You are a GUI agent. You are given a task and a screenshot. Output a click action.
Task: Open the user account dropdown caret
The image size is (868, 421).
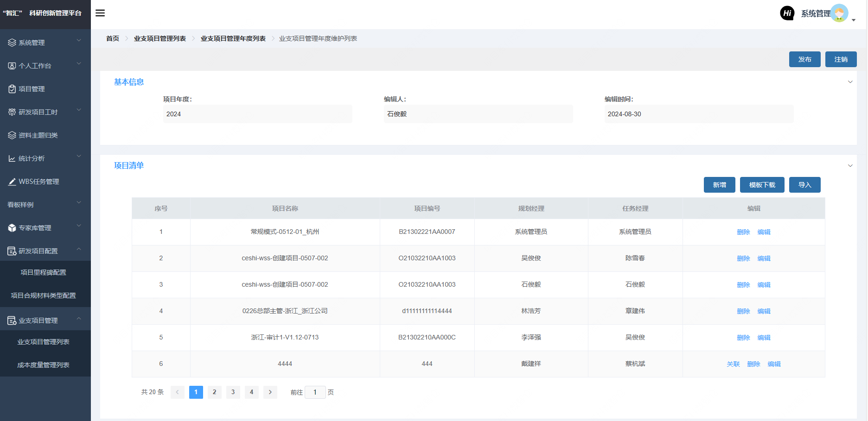[854, 20]
